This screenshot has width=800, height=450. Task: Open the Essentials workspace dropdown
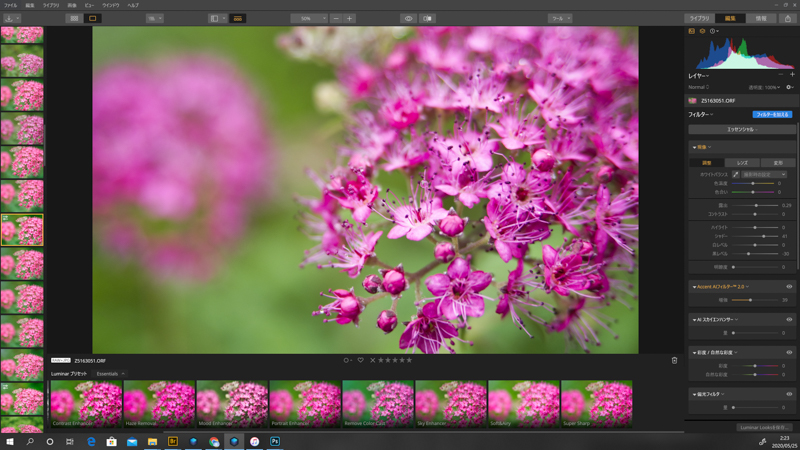point(742,130)
